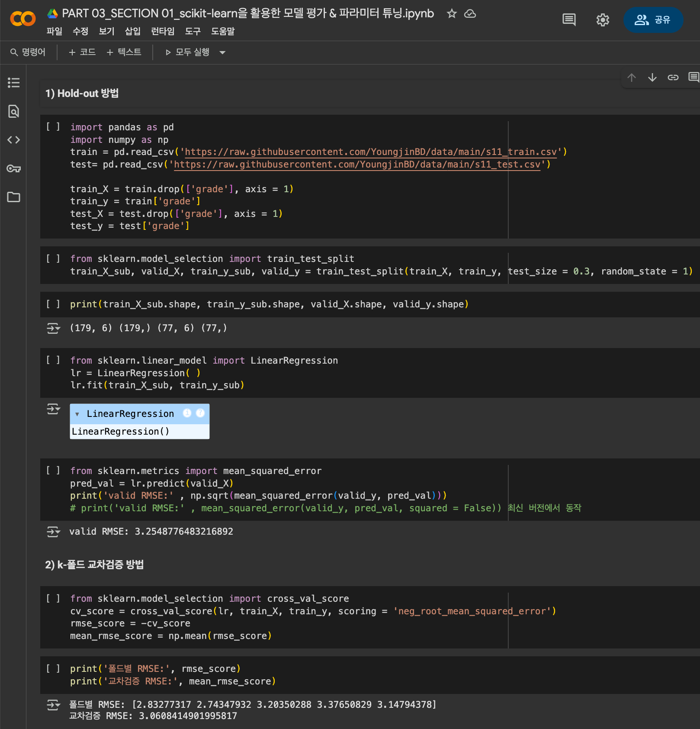Run the cross_val_score cell
The height and width of the screenshot is (729, 700).
(x=53, y=598)
